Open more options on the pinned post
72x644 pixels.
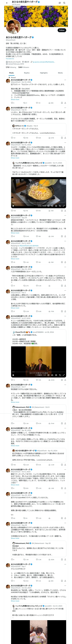(x=65, y=80)
